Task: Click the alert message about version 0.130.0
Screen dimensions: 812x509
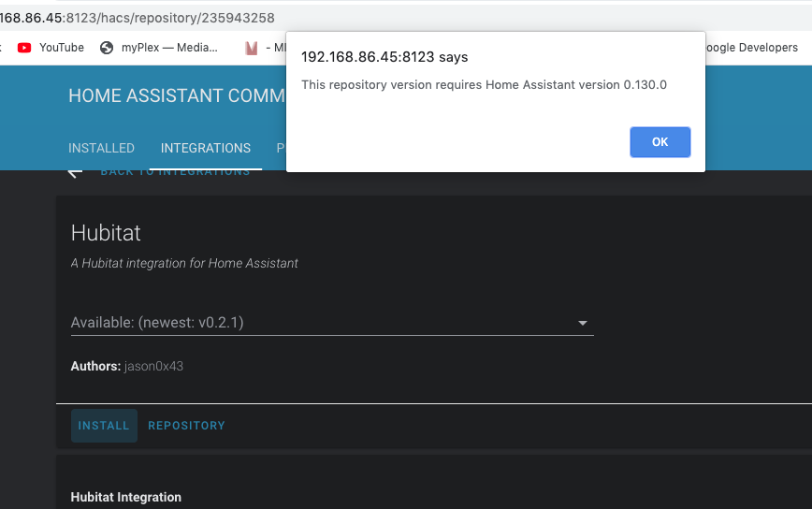Action: coord(485,85)
